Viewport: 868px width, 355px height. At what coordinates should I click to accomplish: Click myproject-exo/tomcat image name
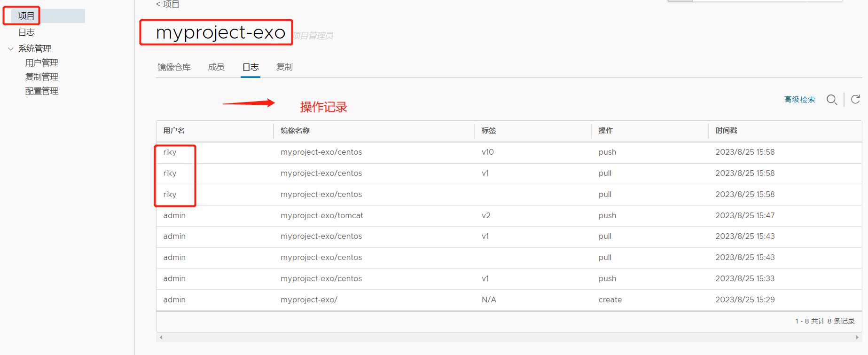point(322,216)
